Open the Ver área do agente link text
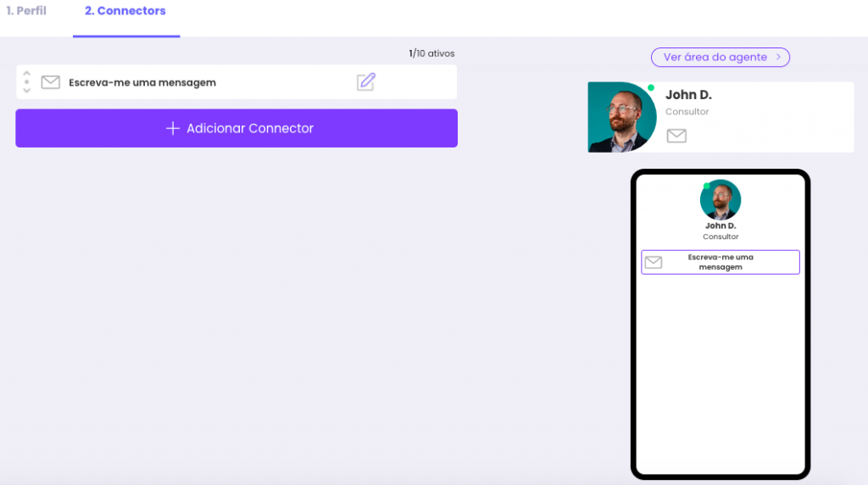The height and width of the screenshot is (485, 868). [715, 57]
